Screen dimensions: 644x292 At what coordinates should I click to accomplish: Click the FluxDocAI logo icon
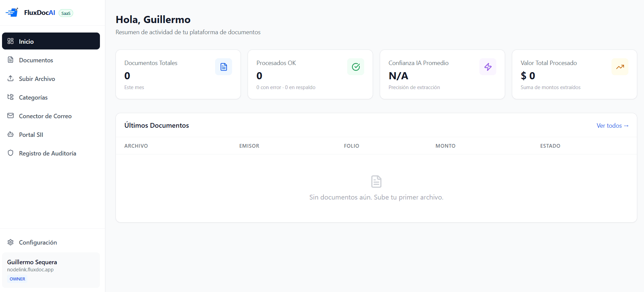[x=12, y=13]
